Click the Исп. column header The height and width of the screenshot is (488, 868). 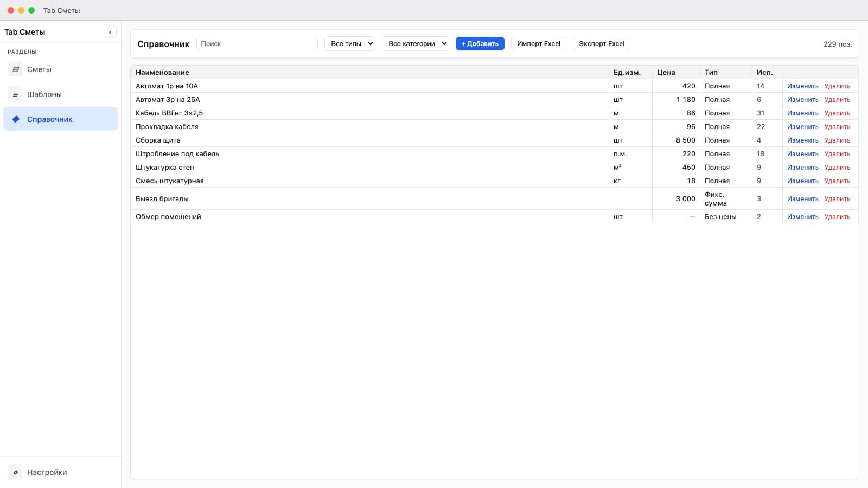tap(767, 72)
